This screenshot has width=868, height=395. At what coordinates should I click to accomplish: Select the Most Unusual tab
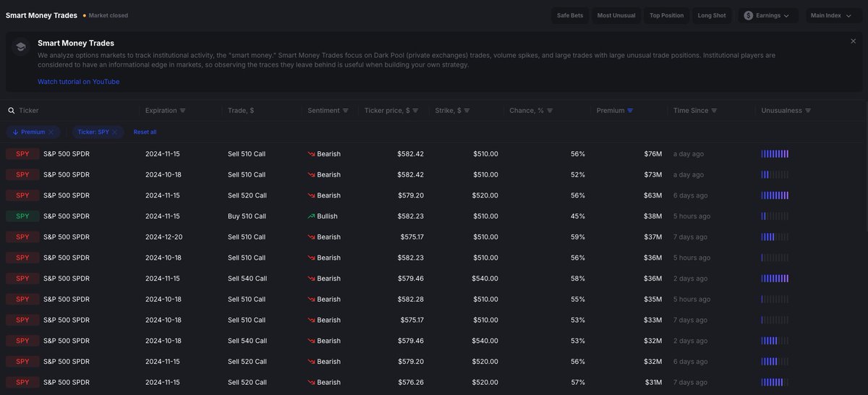click(616, 15)
